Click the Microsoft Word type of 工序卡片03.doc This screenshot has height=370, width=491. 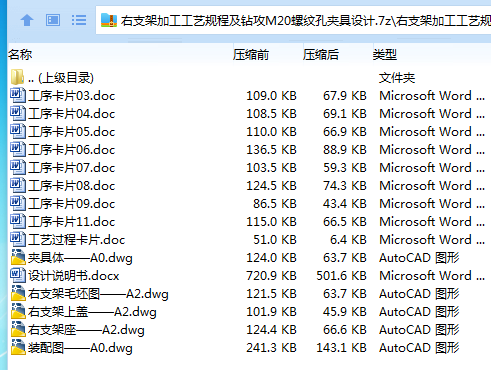tap(432, 96)
